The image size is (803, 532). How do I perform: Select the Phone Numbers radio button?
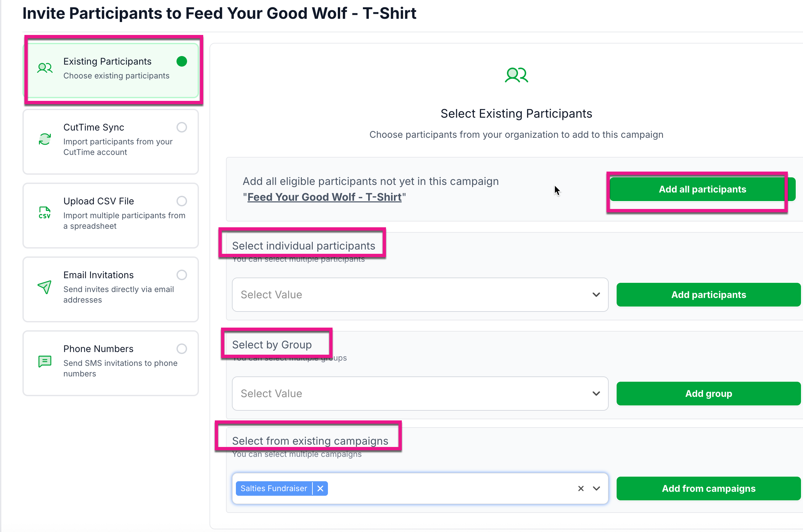[x=182, y=349]
